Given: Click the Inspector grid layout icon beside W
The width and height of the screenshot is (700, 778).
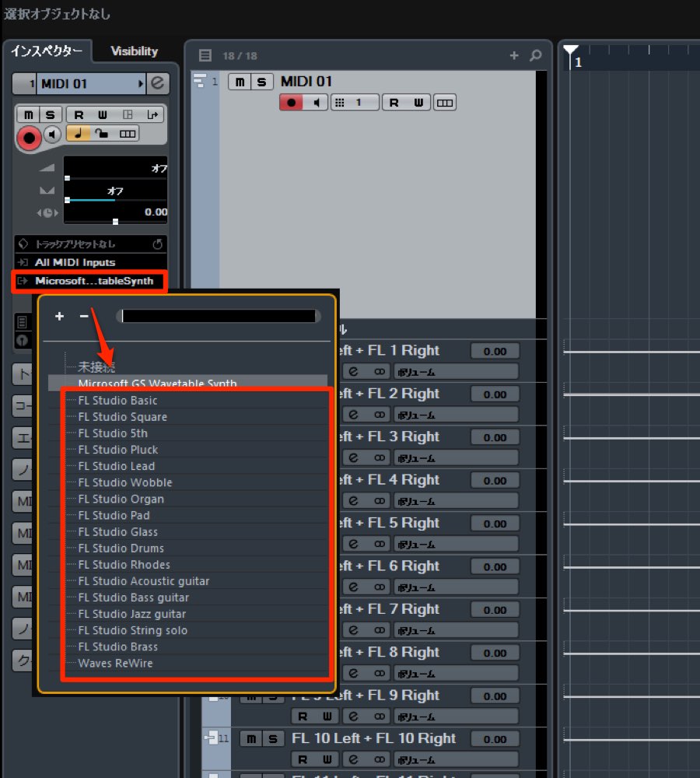Looking at the screenshot, I should coord(128,114).
